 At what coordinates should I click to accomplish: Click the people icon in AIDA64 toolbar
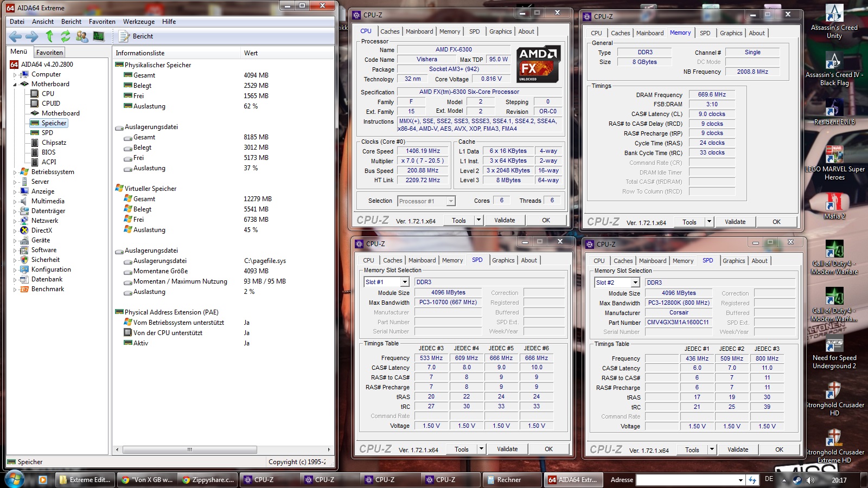coord(82,36)
